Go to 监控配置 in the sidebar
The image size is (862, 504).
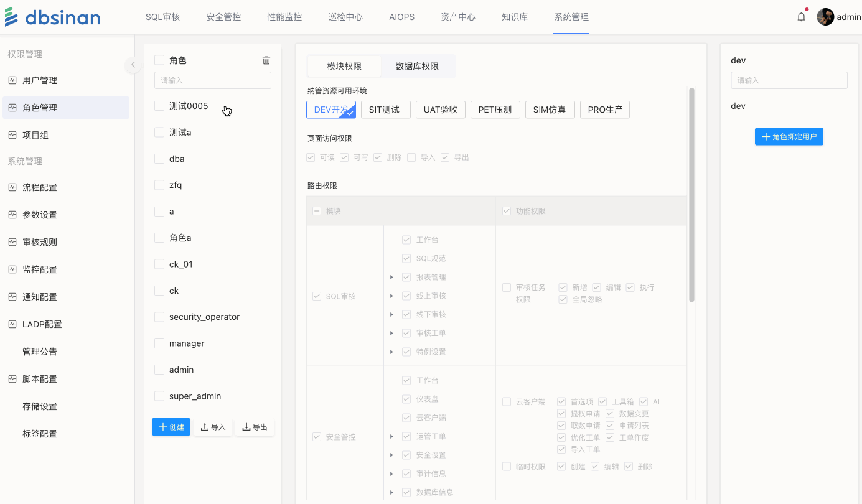(x=40, y=269)
